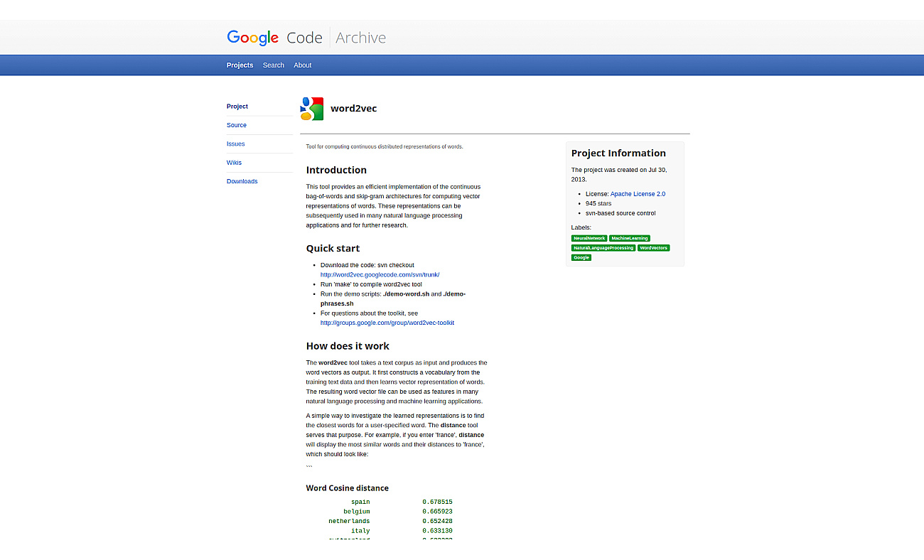
Task: Click the Project Information heading
Action: tap(618, 153)
